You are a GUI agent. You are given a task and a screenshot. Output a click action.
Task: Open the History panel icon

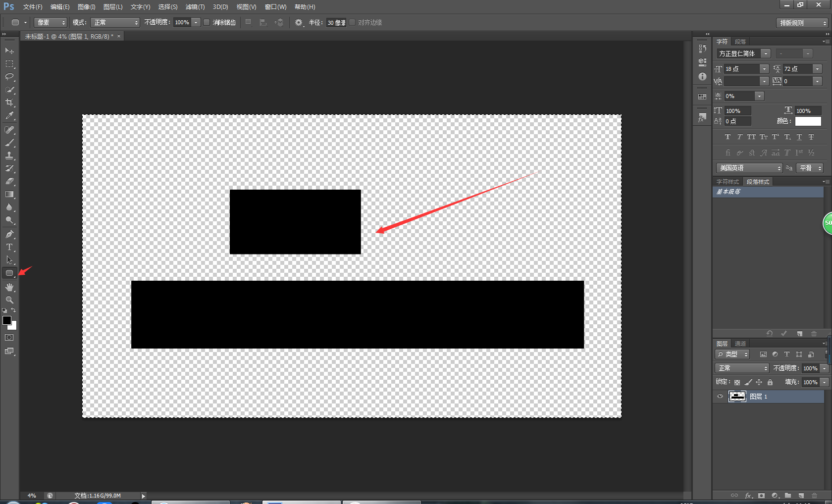(702, 49)
